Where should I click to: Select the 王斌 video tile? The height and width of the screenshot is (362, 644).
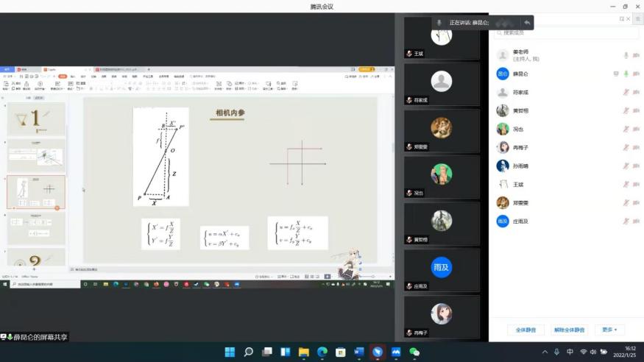(441, 37)
